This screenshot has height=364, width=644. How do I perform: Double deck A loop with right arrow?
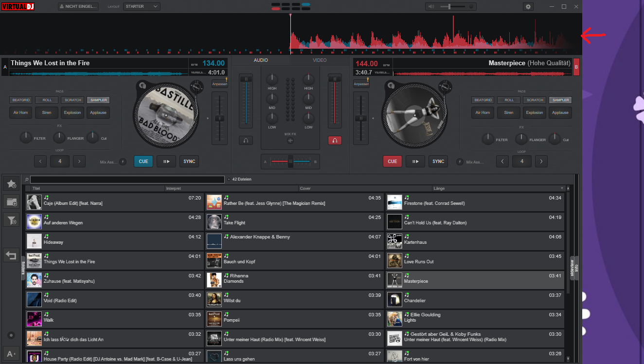click(79, 161)
